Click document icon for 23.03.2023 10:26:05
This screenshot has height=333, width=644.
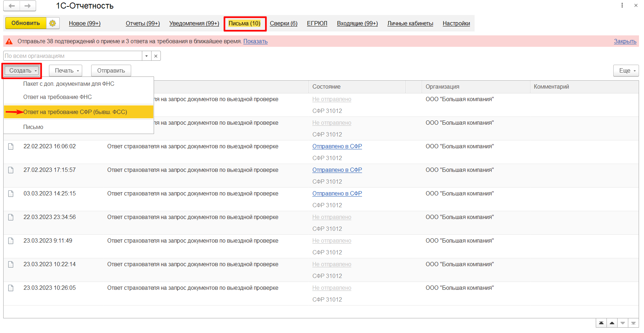(x=11, y=288)
